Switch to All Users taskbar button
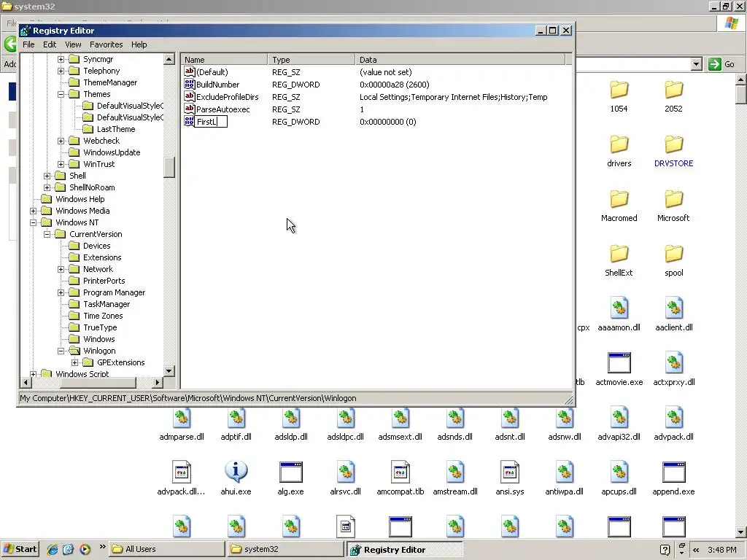This screenshot has width=747, height=560. coord(167,549)
